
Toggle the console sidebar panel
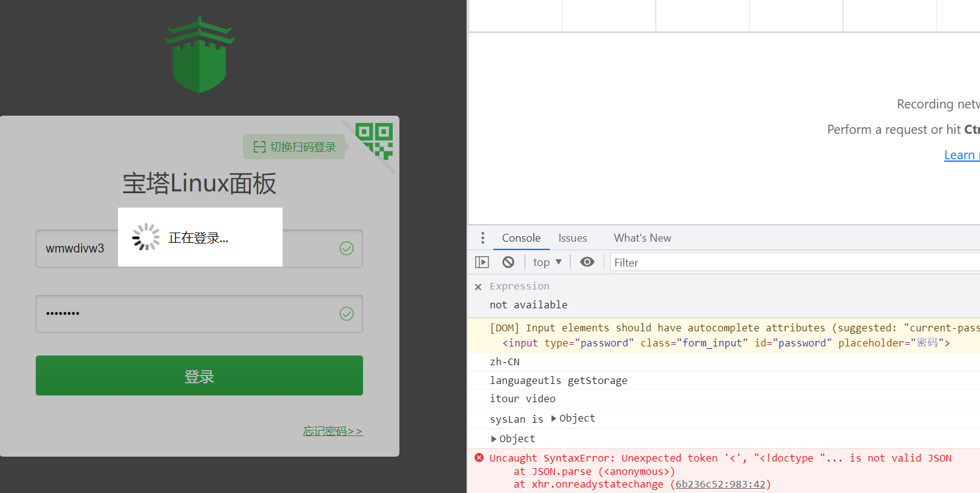click(482, 262)
